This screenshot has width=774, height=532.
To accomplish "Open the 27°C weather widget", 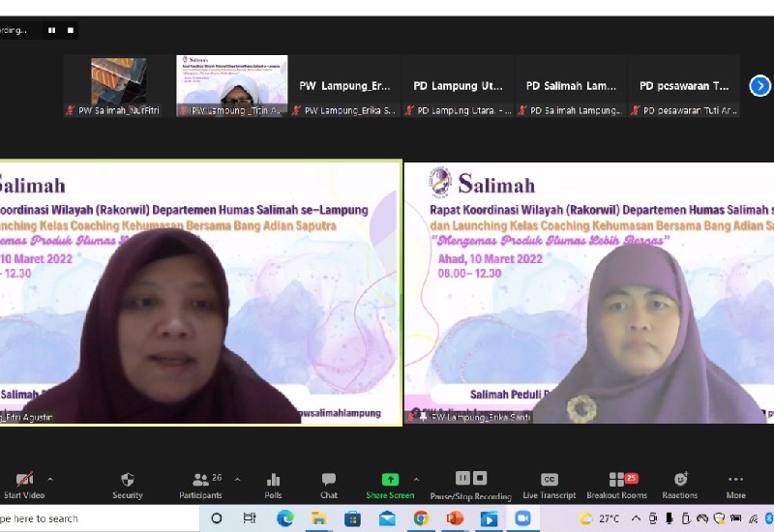I will [599, 518].
